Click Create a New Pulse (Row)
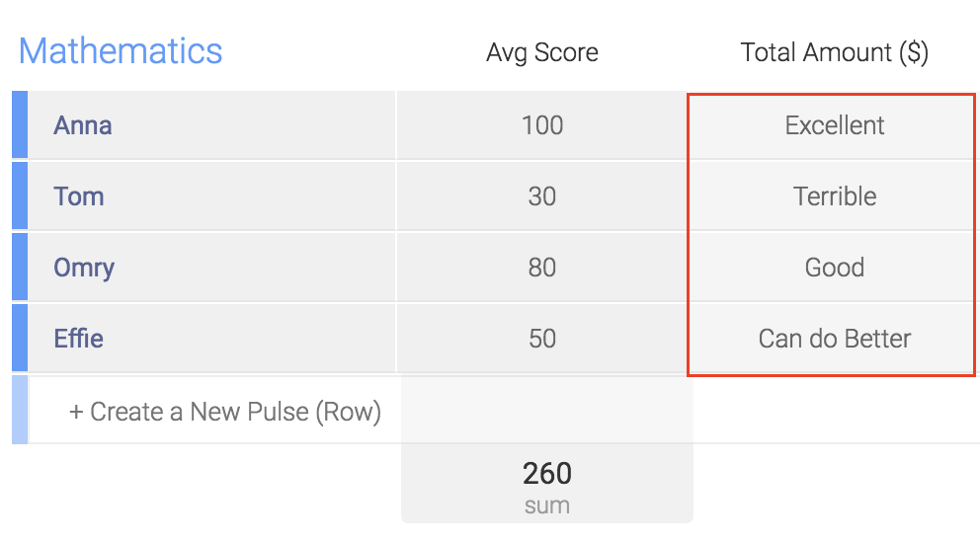This screenshot has width=980, height=543. coord(225,412)
